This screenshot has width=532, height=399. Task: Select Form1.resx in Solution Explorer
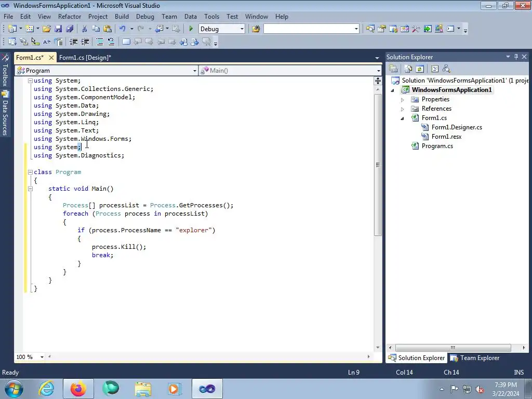tap(446, 137)
